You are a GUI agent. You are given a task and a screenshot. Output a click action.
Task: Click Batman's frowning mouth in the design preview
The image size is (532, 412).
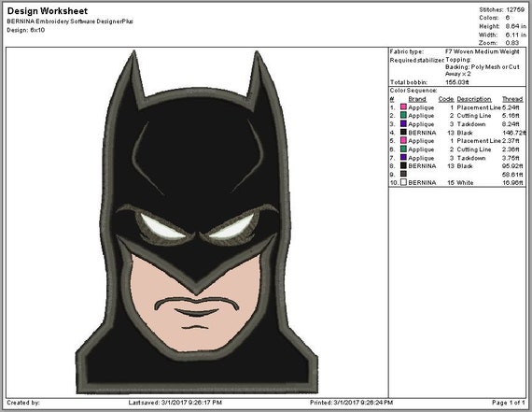click(x=197, y=304)
